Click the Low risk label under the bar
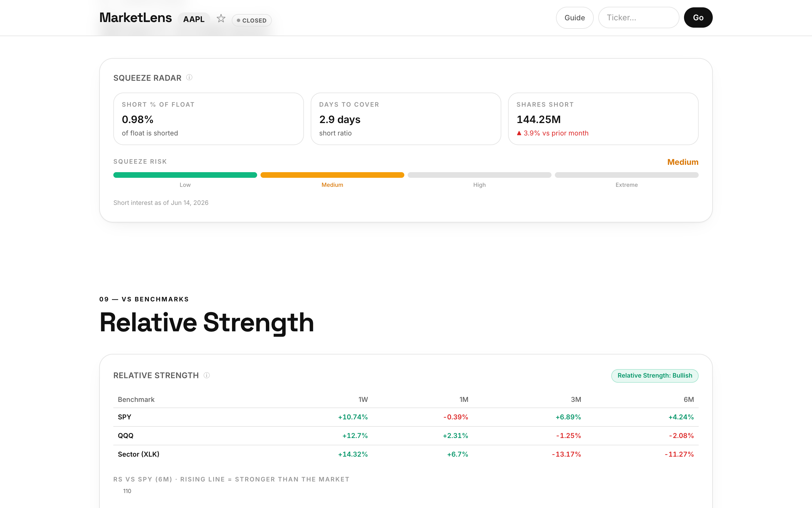 click(x=185, y=185)
